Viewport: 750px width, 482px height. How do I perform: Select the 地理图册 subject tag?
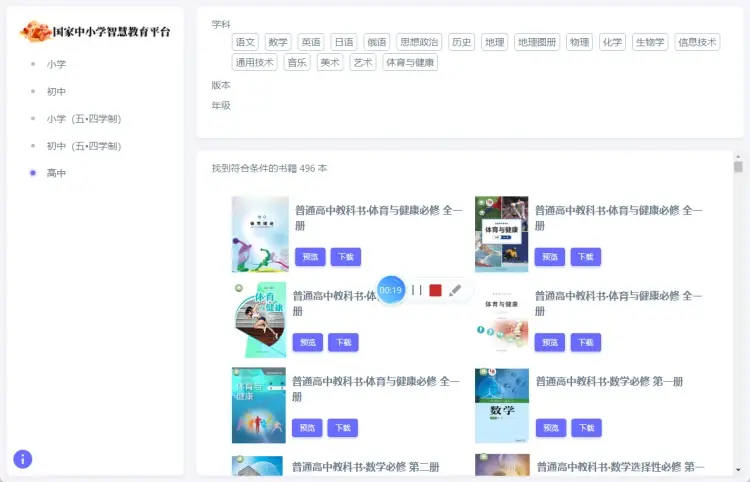coord(537,42)
